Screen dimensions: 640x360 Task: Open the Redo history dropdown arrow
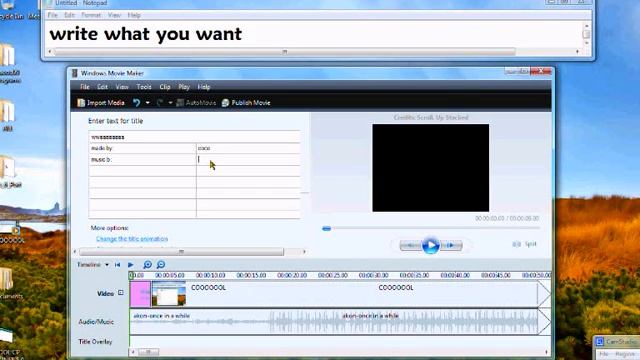point(170,103)
